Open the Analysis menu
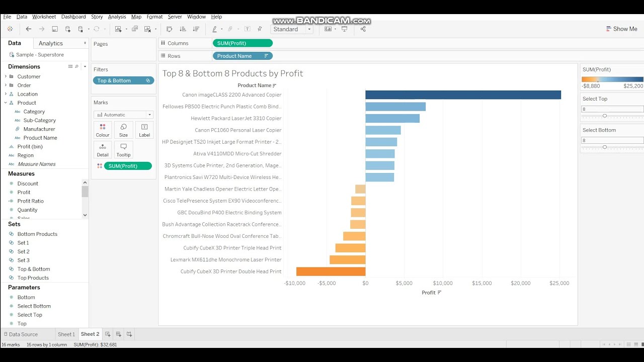The width and height of the screenshot is (644, 362). coord(117,17)
